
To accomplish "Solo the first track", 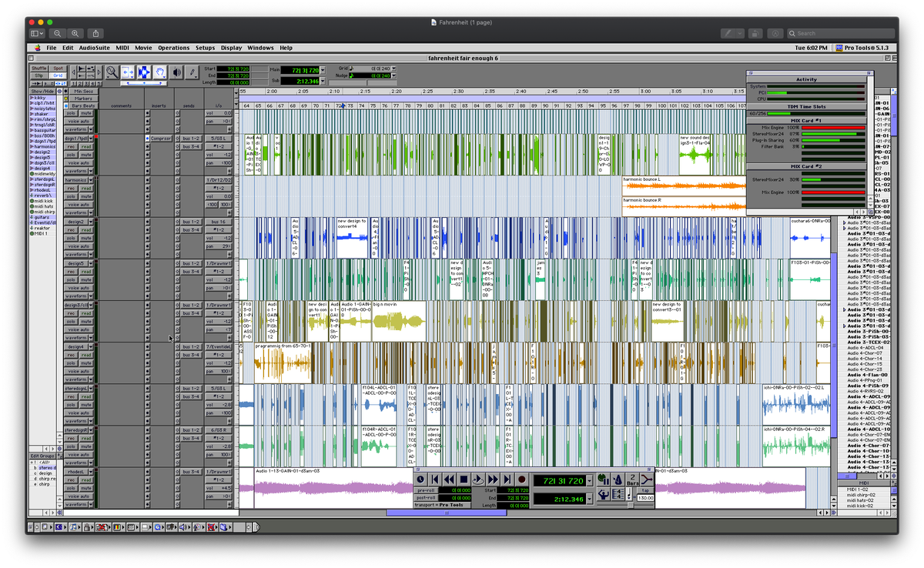I will [71, 113].
